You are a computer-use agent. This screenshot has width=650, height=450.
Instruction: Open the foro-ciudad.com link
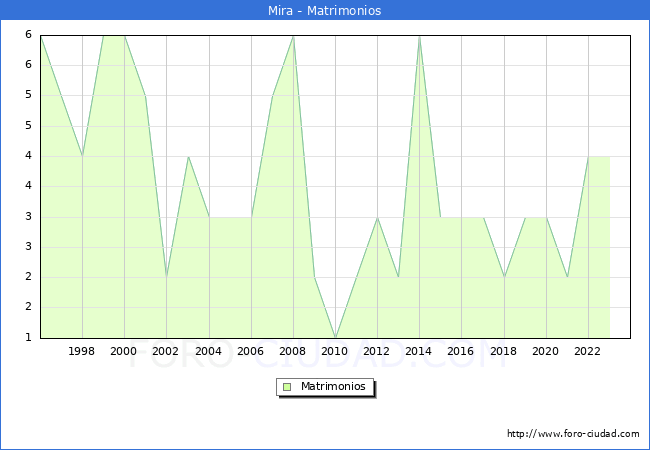(573, 434)
